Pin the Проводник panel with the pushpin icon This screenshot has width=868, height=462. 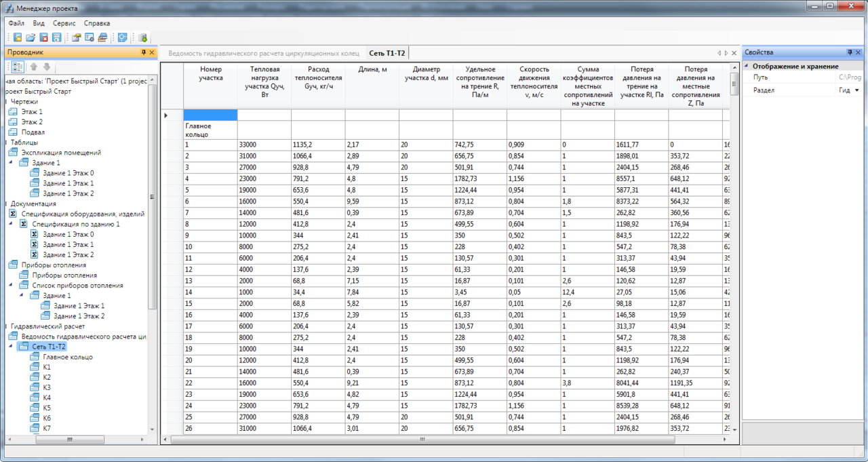tap(143, 52)
